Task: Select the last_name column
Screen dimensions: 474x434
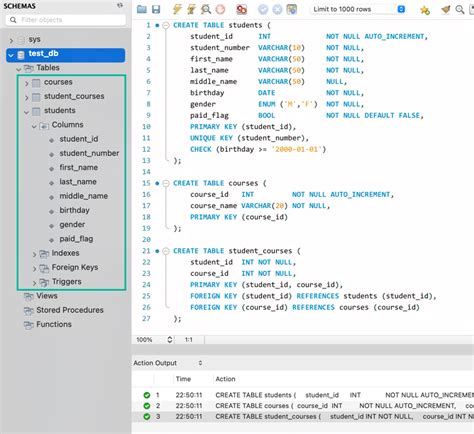Action: (x=78, y=182)
